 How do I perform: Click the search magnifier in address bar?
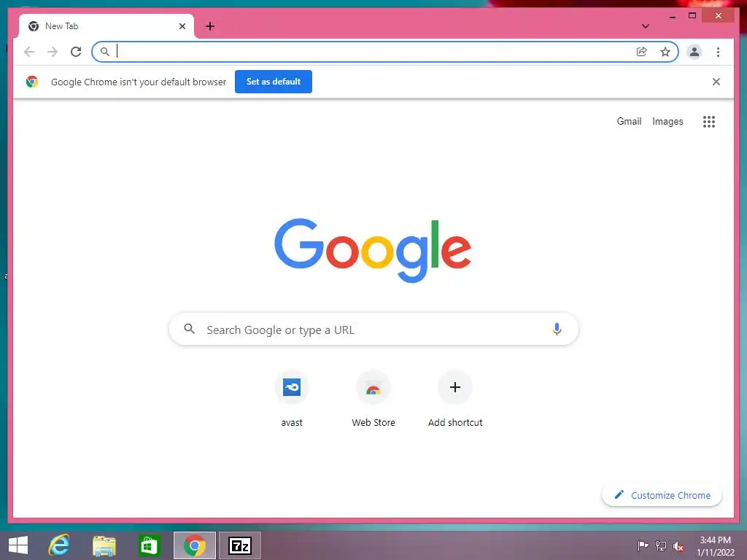coord(105,52)
